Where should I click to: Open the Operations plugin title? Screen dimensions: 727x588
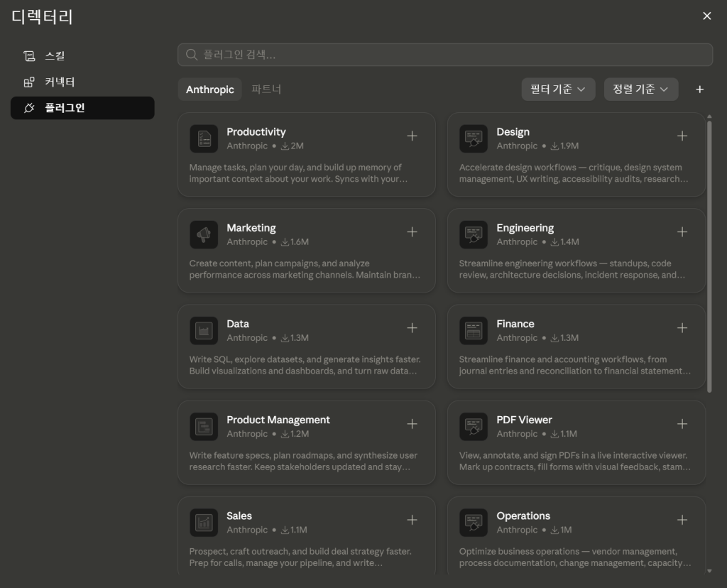coord(523,516)
